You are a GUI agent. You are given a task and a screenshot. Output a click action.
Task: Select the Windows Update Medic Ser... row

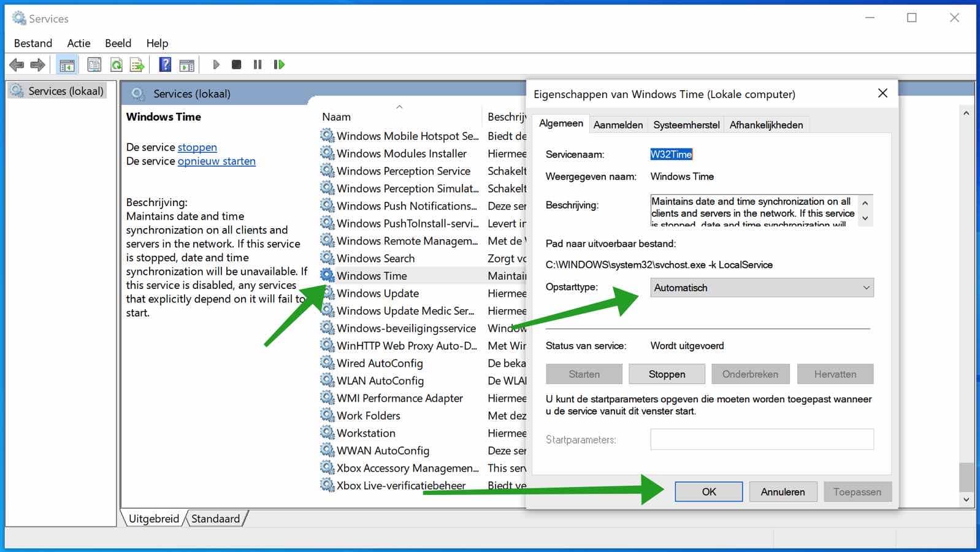click(422, 310)
